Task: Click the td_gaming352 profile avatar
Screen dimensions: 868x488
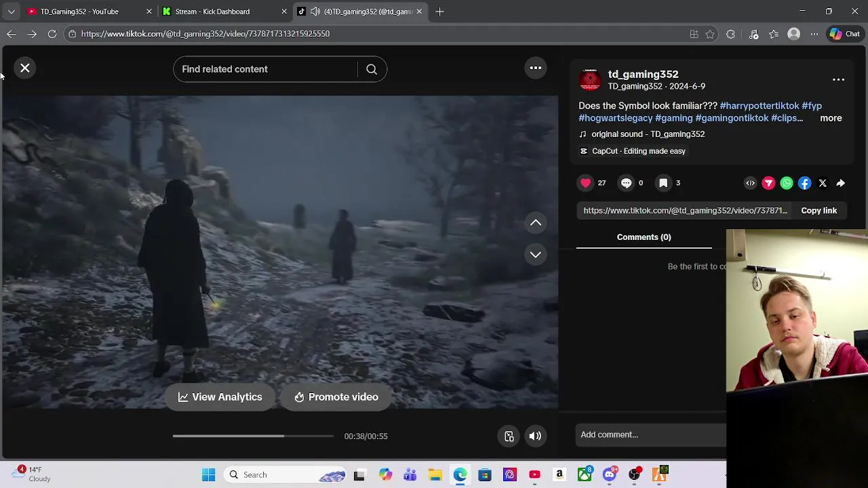Action: [x=590, y=80]
